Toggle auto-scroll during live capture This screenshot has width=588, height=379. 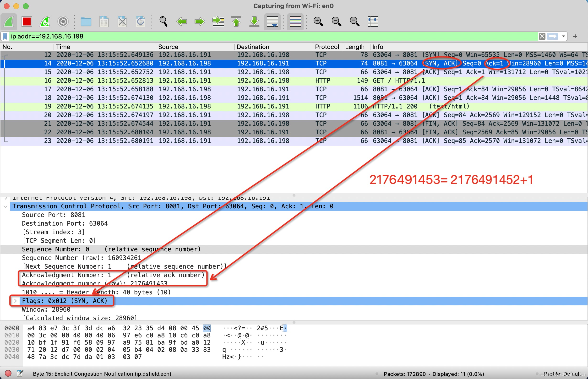pyautogui.click(x=272, y=22)
